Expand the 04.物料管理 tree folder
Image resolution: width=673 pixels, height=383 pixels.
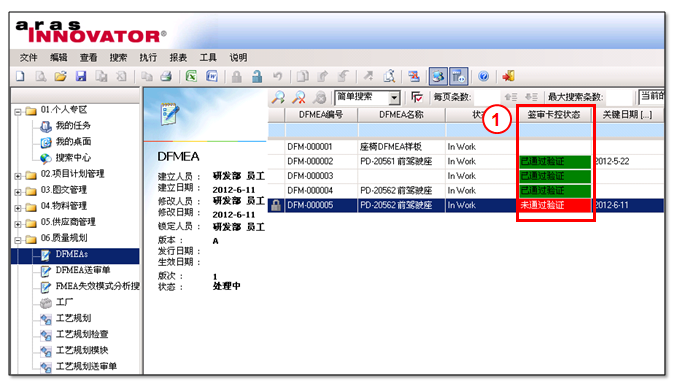(x=18, y=208)
